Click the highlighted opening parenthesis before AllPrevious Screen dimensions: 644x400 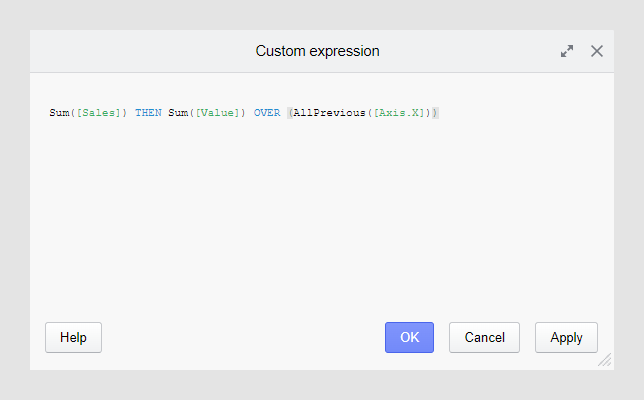point(289,113)
